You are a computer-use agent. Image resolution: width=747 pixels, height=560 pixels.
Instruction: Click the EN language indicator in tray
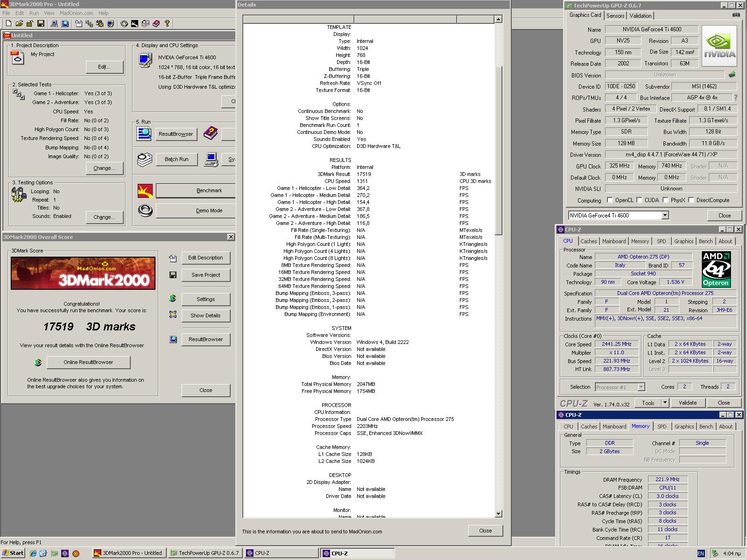701,553
